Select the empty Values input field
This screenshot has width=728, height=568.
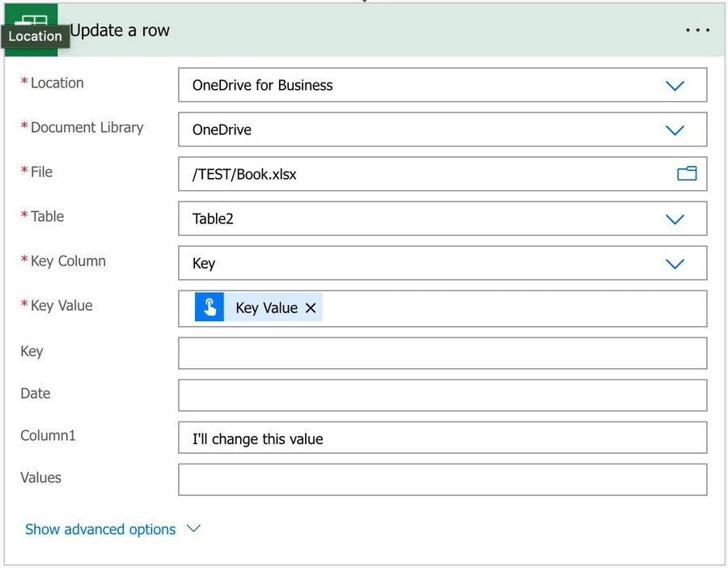(442, 480)
